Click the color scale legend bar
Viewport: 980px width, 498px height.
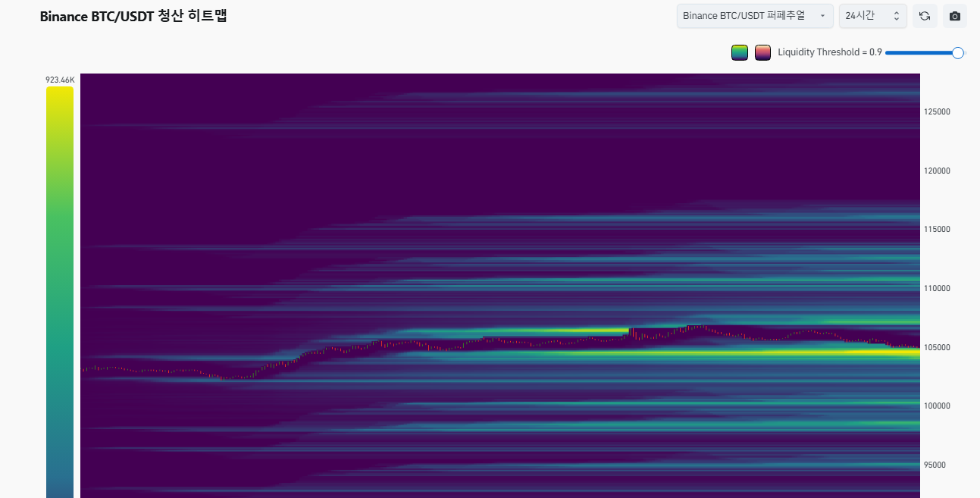click(60, 292)
